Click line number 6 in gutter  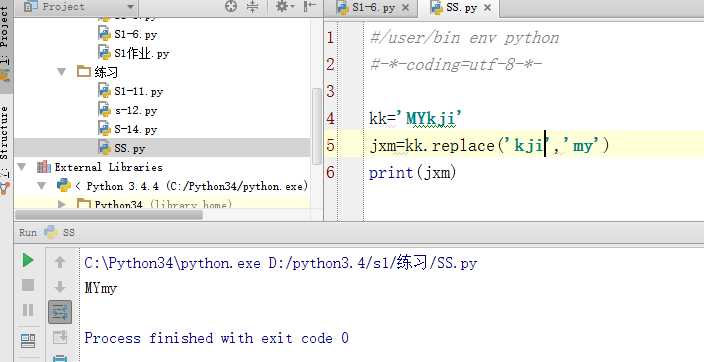tap(331, 172)
